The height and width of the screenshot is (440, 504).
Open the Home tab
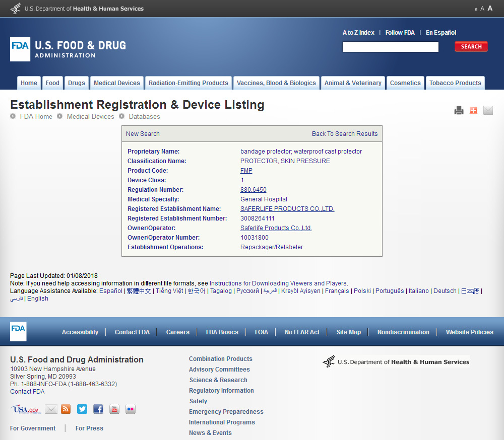point(29,83)
